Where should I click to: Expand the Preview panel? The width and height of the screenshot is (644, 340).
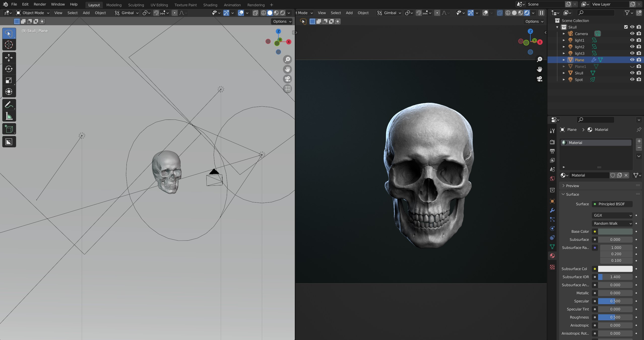[x=572, y=186]
